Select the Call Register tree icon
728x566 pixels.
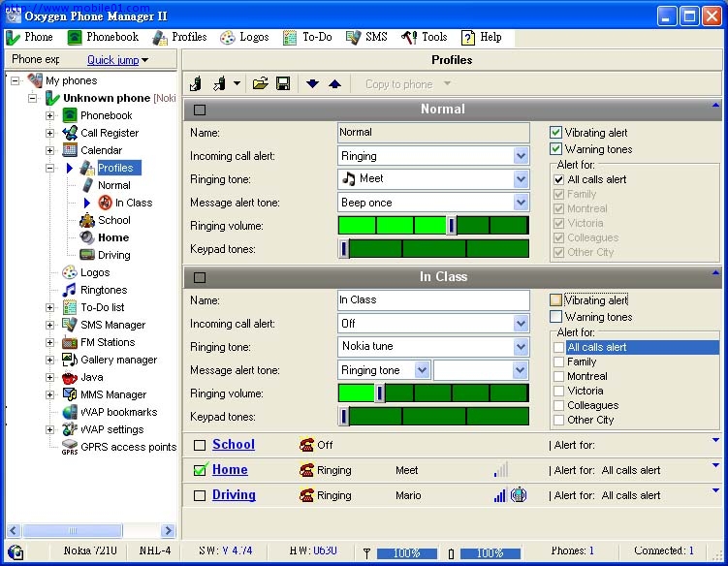70,133
